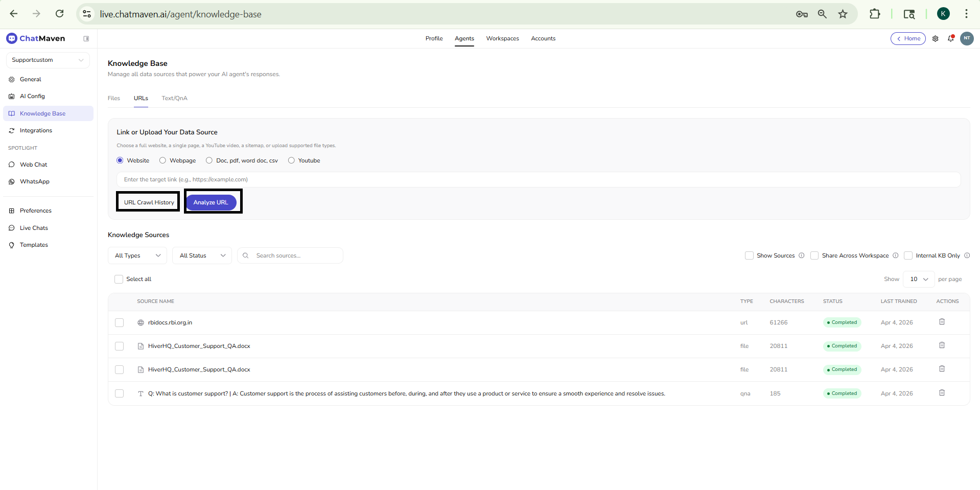Image resolution: width=980 pixels, height=490 pixels.
Task: Open the notifications bell icon
Action: (951, 38)
